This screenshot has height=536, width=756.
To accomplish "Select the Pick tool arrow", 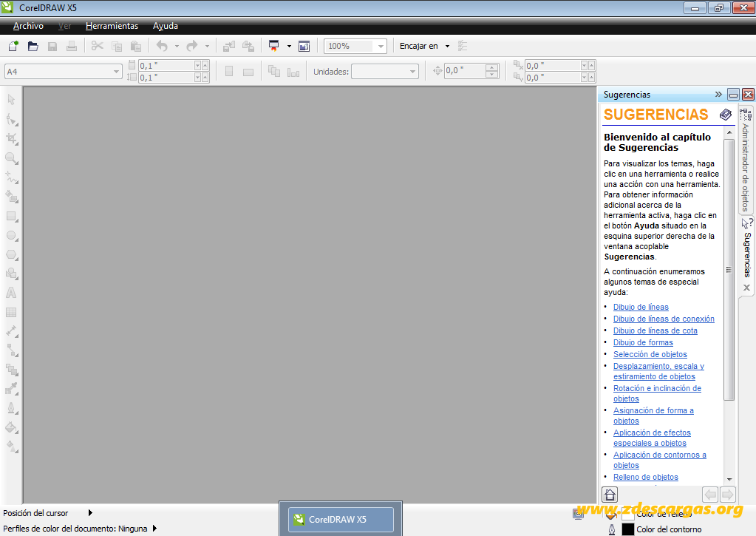I will coord(12,100).
